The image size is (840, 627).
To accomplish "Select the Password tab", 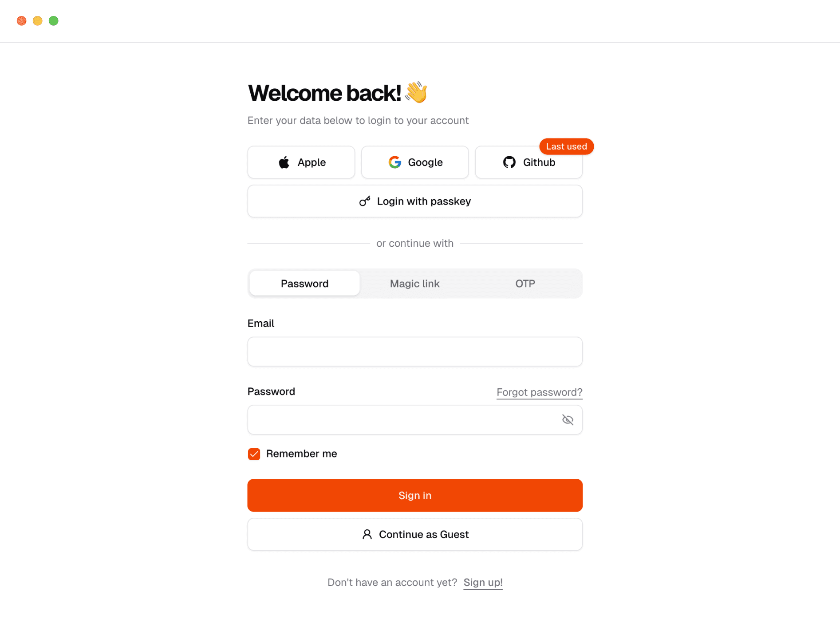I will 304,284.
